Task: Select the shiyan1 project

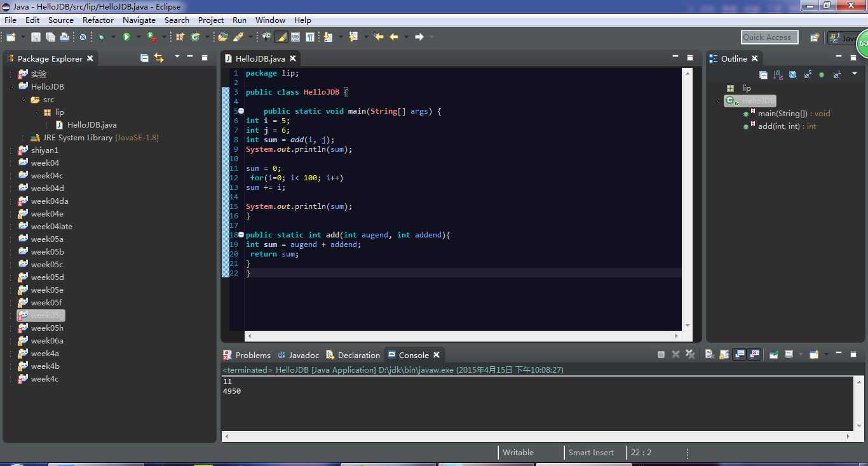Action: (39, 150)
